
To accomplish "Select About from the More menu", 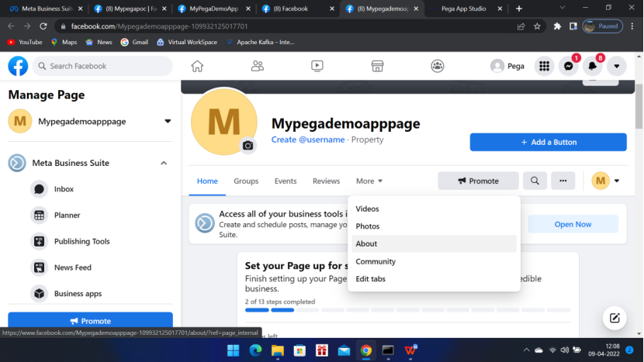I will pos(434,244).
